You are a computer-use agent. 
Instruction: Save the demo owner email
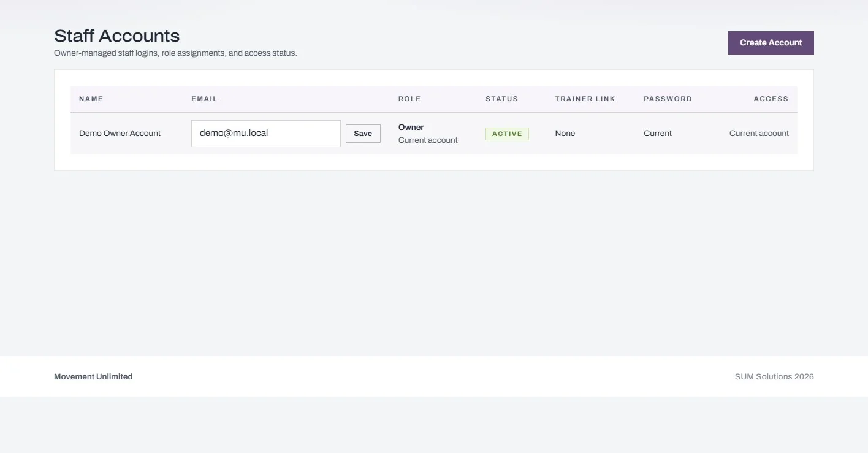pos(363,134)
